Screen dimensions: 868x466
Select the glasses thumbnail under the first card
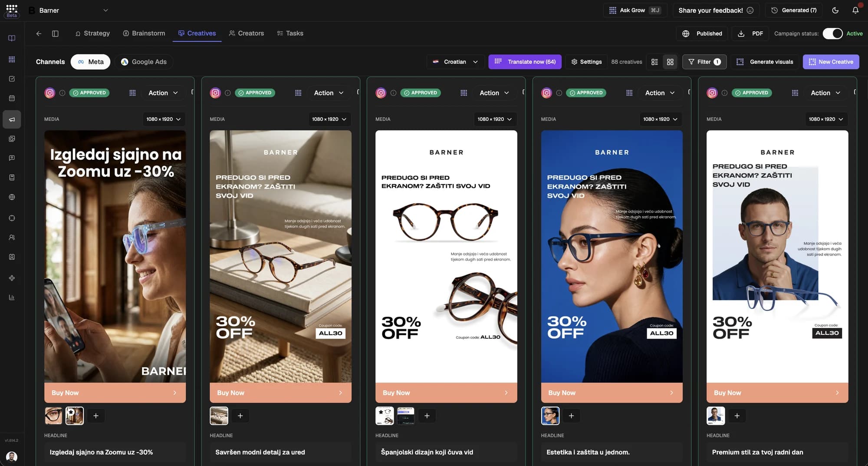click(x=53, y=416)
